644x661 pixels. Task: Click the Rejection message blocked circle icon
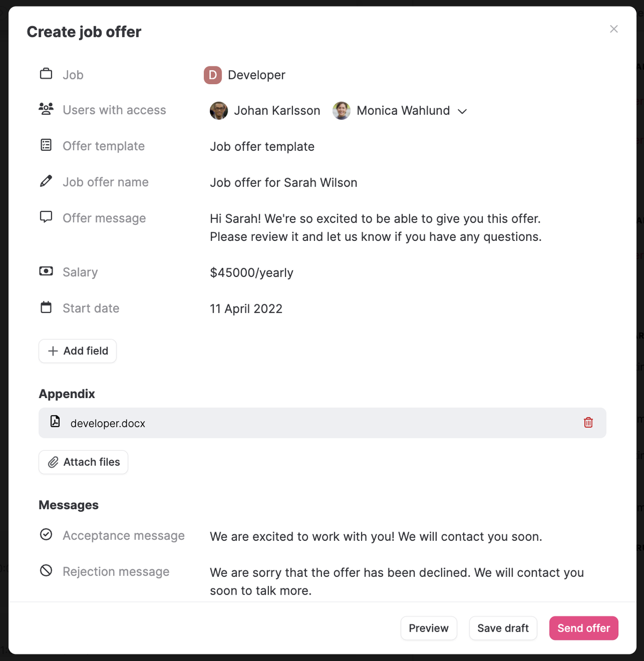[x=46, y=571]
